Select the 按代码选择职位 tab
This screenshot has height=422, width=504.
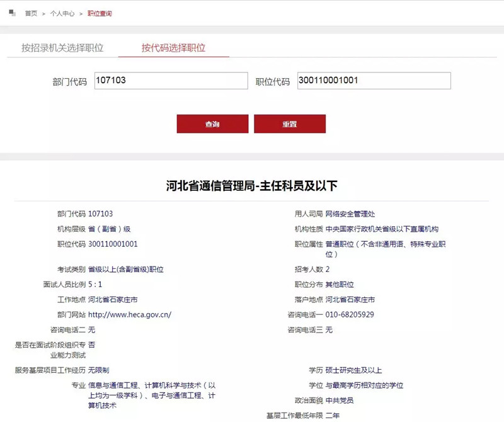click(174, 48)
